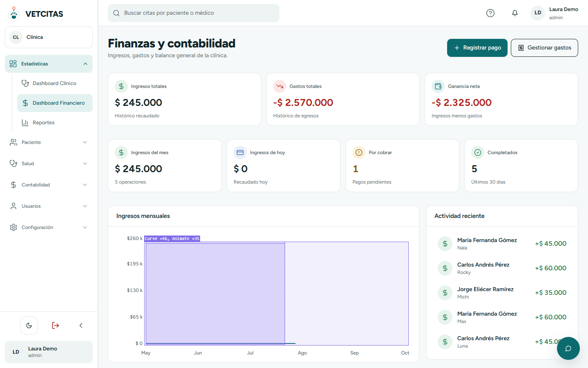Open the chat bubble floating button
The height and width of the screenshot is (368, 588).
click(568, 348)
